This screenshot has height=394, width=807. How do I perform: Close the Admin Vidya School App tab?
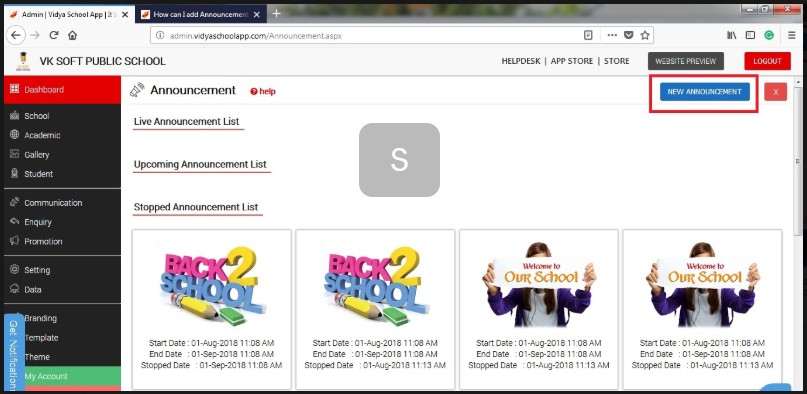click(125, 14)
